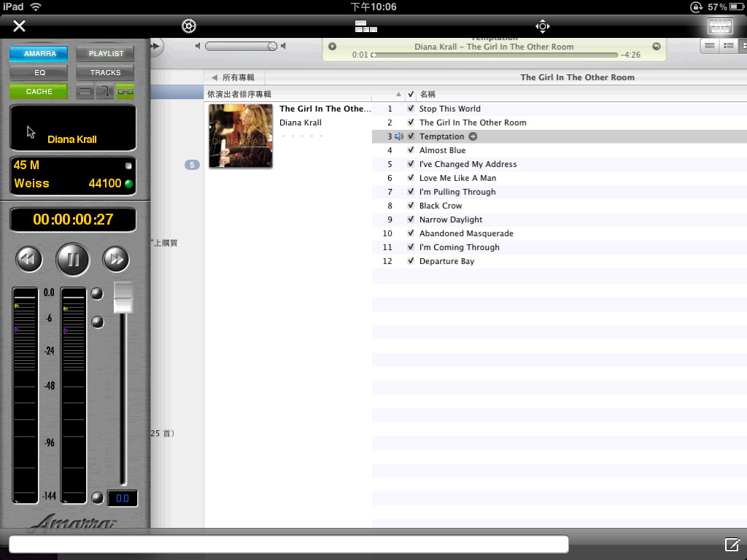Click the lines icon button beside CACHE

pyautogui.click(x=85, y=91)
